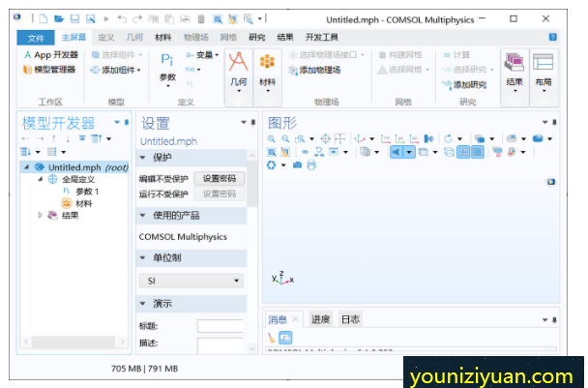Switch graphics to the XY view

click(x=386, y=138)
